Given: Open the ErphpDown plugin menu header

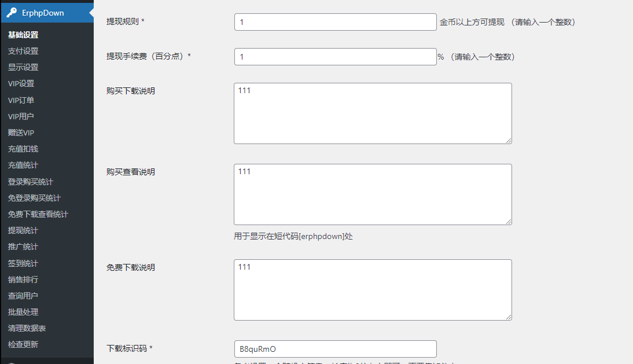Looking at the screenshot, I should tap(47, 13).
